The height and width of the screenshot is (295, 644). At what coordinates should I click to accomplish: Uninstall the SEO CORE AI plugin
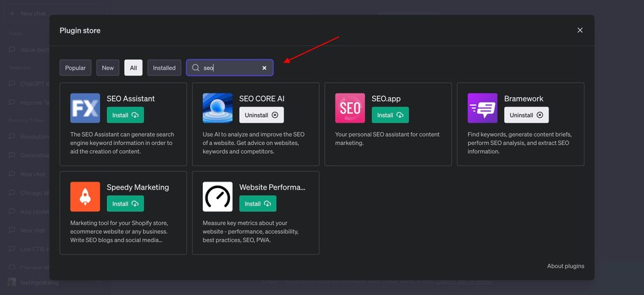[x=261, y=115]
